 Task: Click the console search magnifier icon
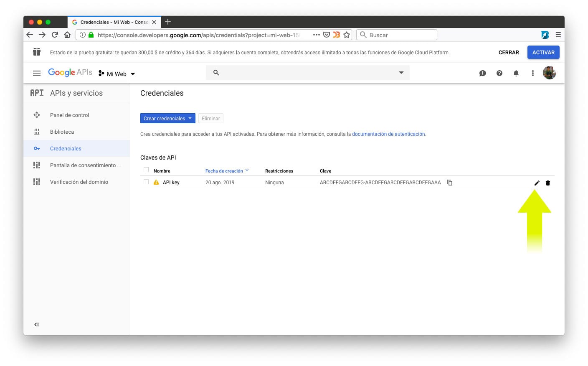[x=216, y=73]
